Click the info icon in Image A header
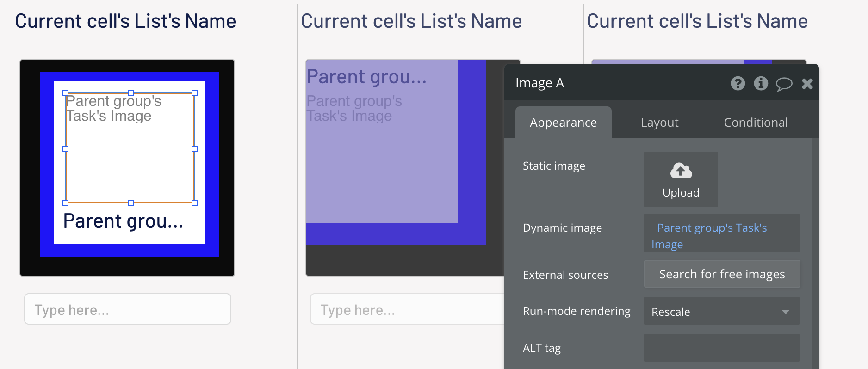 pyautogui.click(x=761, y=83)
